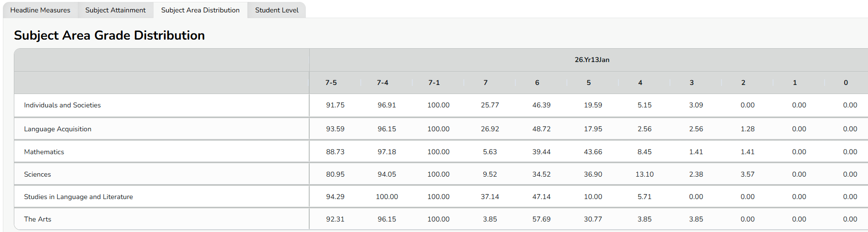Select the Individuals and Societies row label
868x232 pixels.
[63, 105]
